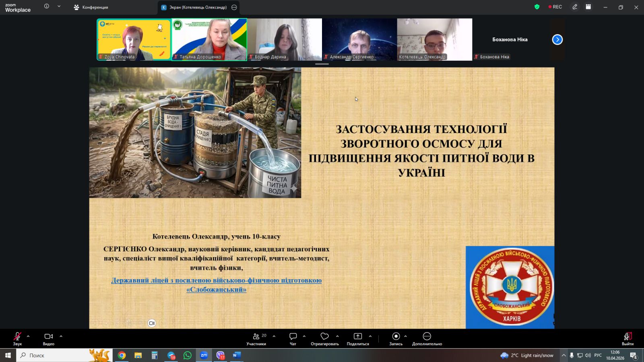644x362 pixels.
Task: Expand audio settings arrow next to mic
Action: (28, 336)
